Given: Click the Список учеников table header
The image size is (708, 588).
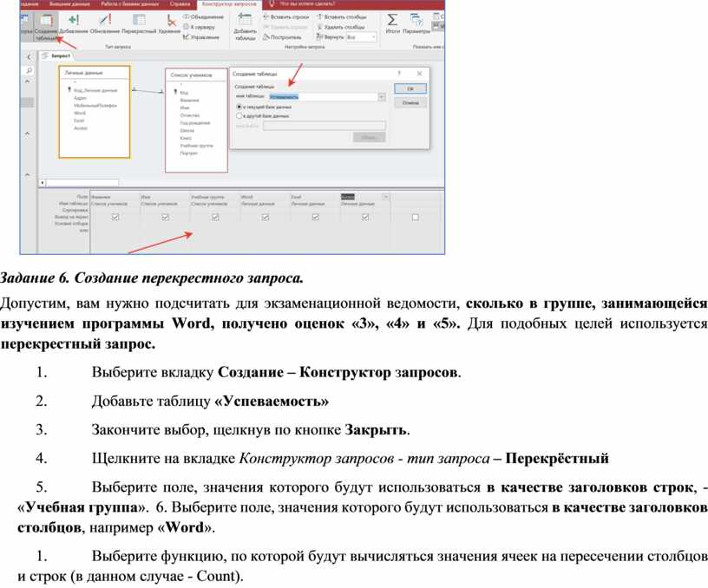Looking at the screenshot, I should (x=196, y=75).
